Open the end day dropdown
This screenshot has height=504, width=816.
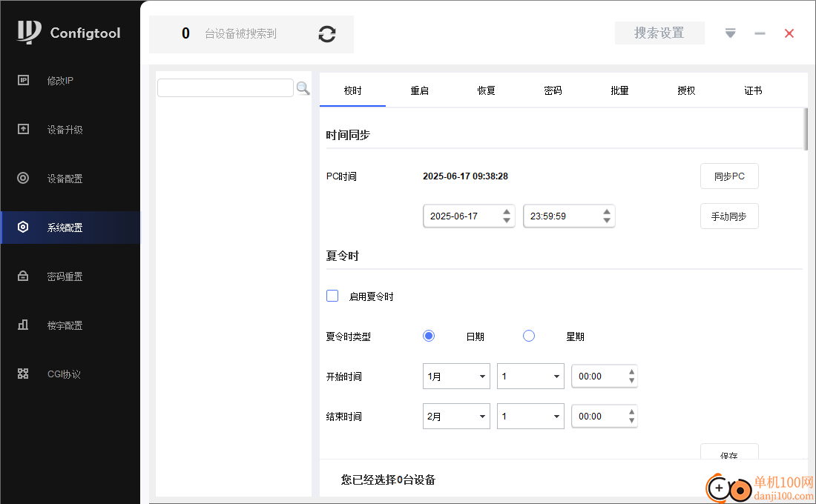point(530,416)
